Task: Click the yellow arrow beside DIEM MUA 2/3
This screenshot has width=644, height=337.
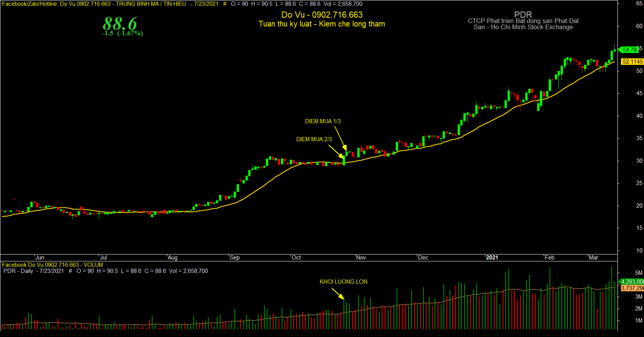Action: [x=336, y=151]
